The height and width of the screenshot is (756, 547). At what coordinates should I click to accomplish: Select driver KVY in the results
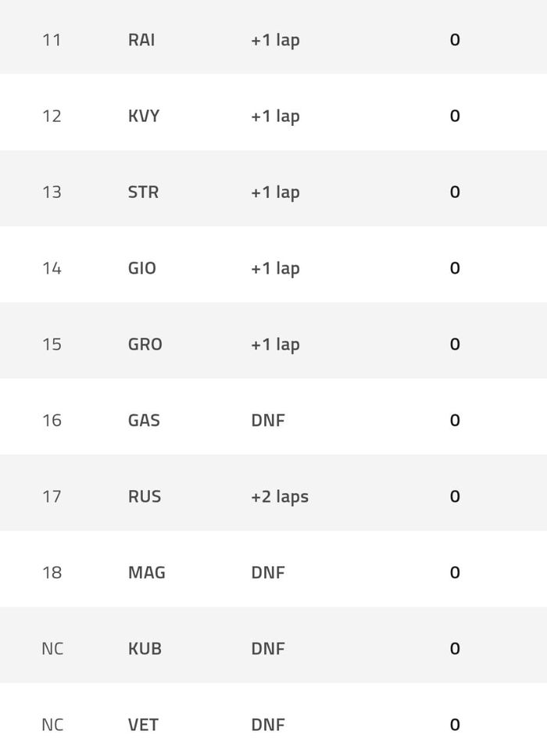[144, 116]
